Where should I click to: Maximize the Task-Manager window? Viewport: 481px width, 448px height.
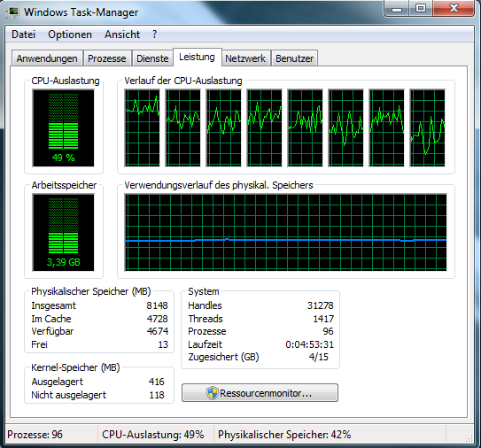pos(421,9)
